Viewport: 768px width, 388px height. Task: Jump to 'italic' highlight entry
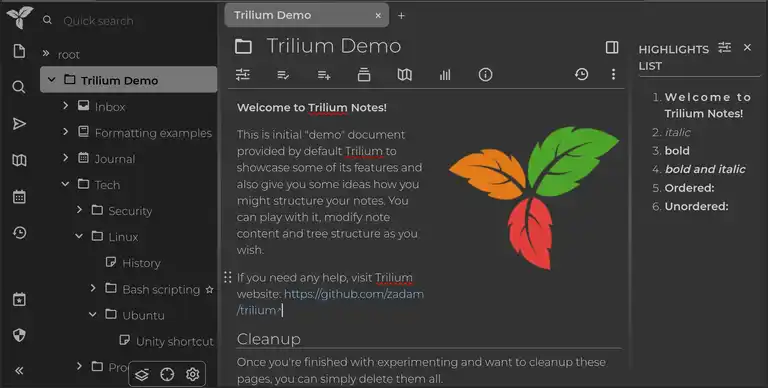point(677,132)
